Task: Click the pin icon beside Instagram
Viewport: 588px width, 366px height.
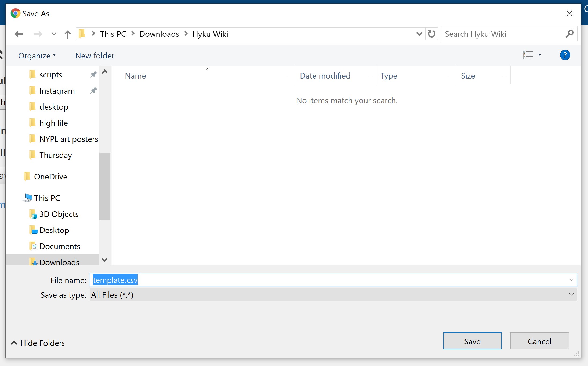Action: (x=93, y=91)
